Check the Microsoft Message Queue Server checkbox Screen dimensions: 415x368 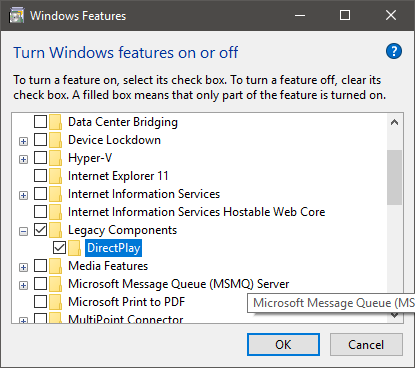coord(40,284)
